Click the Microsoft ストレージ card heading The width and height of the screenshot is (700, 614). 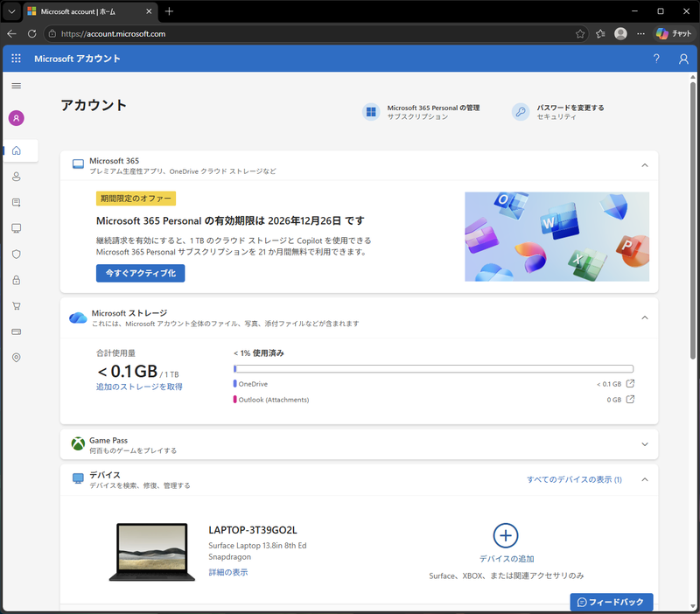(129, 313)
